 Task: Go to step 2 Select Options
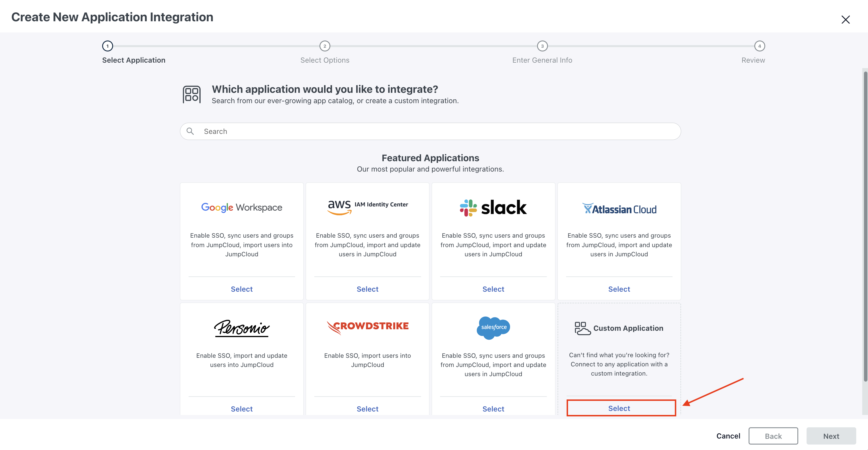pyautogui.click(x=324, y=46)
